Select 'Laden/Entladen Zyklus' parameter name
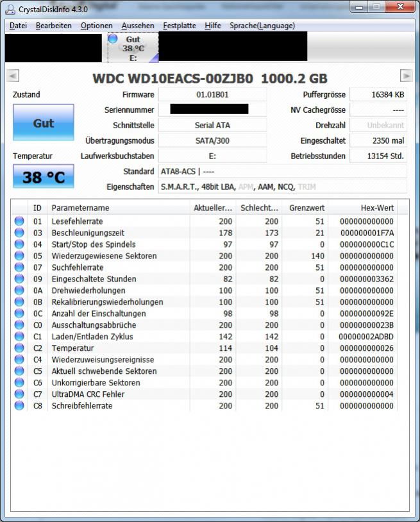 [92, 336]
